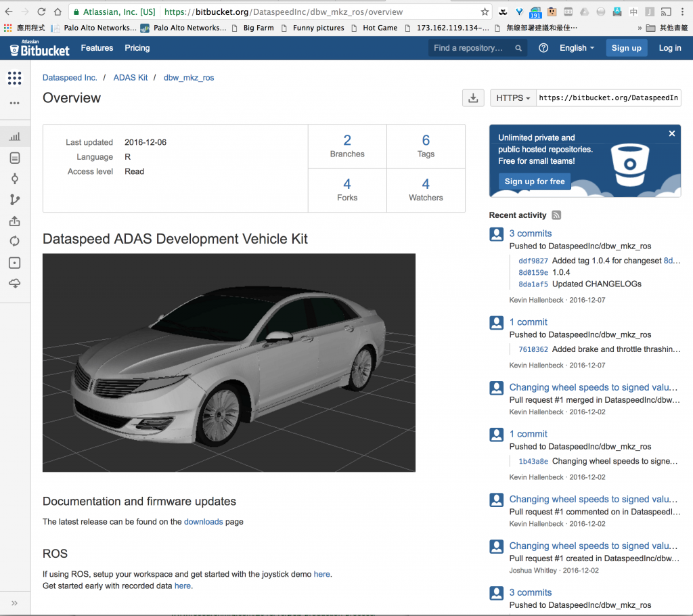Open the Pipelines circular arrows sidebar icon

click(x=15, y=242)
